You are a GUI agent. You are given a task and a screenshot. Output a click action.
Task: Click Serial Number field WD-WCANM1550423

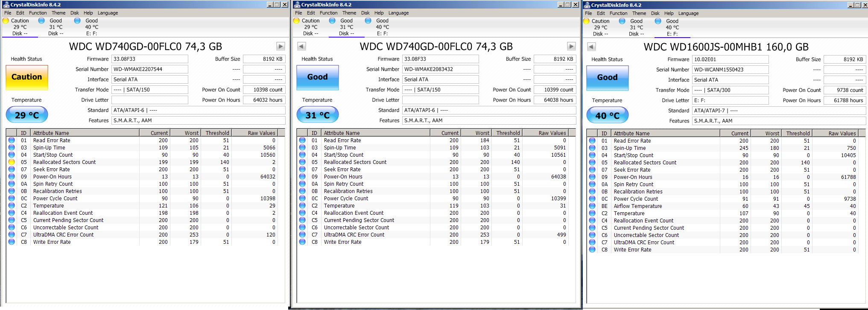click(730, 70)
